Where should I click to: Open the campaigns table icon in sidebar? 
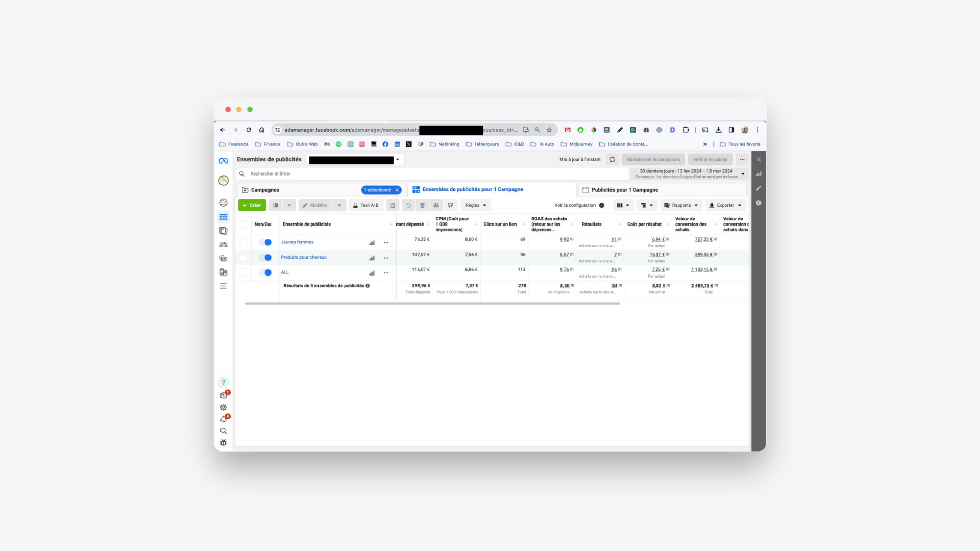click(223, 217)
